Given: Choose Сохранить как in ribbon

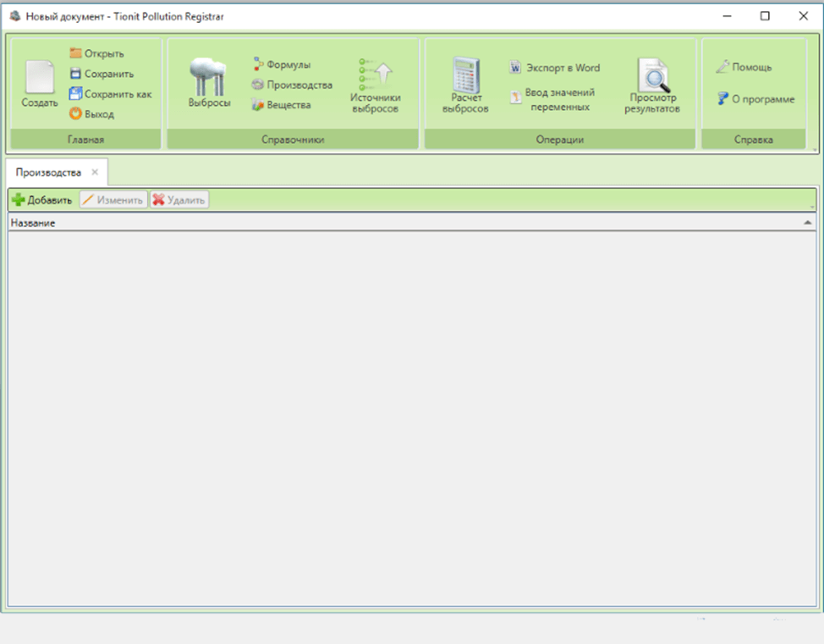Looking at the screenshot, I should tap(109, 94).
